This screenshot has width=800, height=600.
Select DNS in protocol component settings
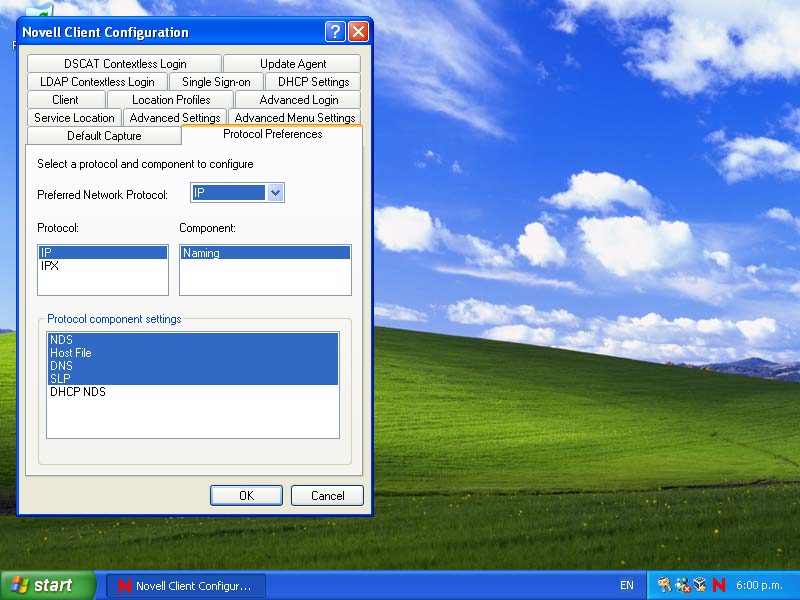coord(193,366)
